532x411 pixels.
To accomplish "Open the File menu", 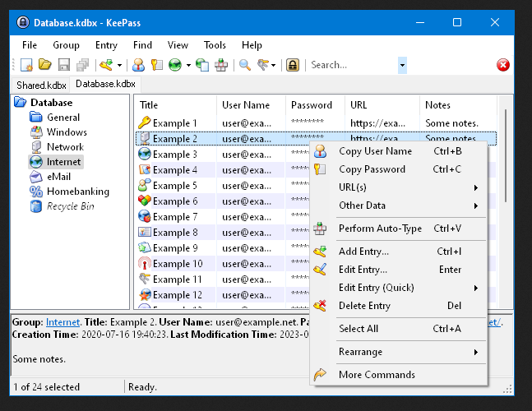I will (30, 45).
